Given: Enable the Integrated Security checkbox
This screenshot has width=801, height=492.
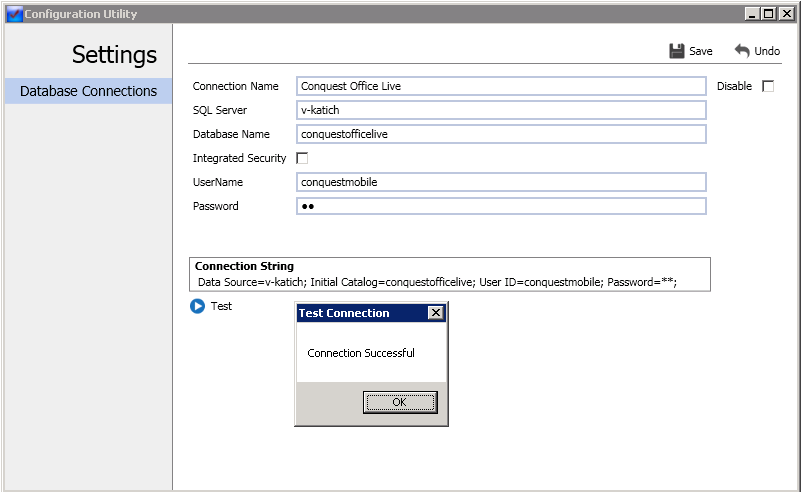Looking at the screenshot, I should (302, 158).
